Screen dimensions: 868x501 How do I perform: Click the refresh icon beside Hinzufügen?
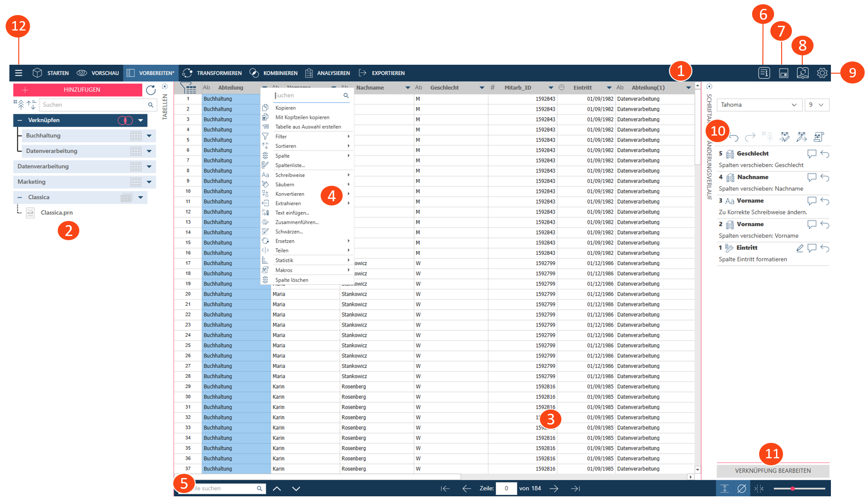(151, 90)
